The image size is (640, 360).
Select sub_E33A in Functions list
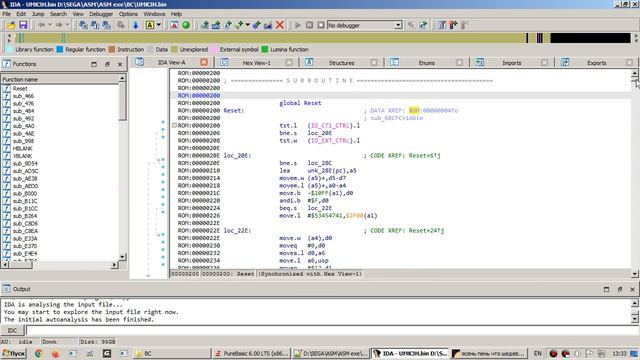tap(25, 238)
